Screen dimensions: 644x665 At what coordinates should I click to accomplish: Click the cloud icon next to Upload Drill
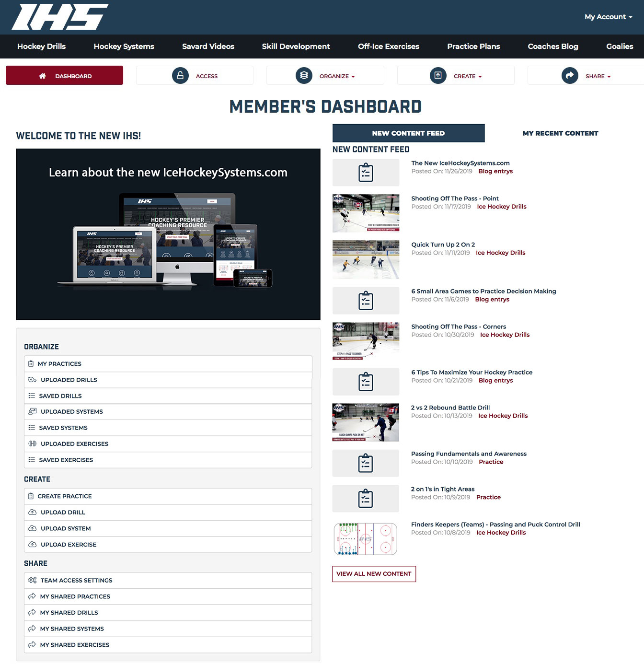(x=33, y=512)
